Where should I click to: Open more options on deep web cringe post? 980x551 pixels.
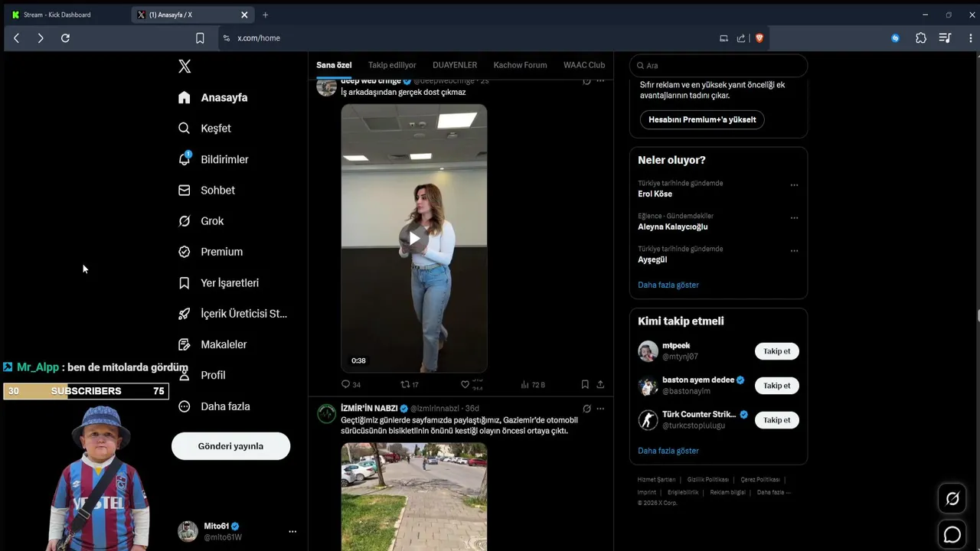(600, 80)
